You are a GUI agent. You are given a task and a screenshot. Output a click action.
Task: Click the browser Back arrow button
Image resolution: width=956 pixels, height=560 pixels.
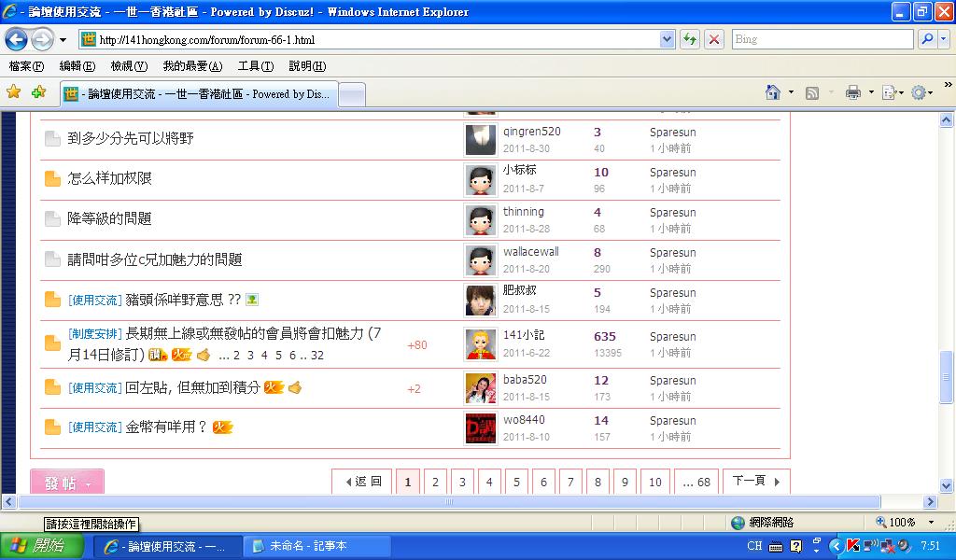17,40
